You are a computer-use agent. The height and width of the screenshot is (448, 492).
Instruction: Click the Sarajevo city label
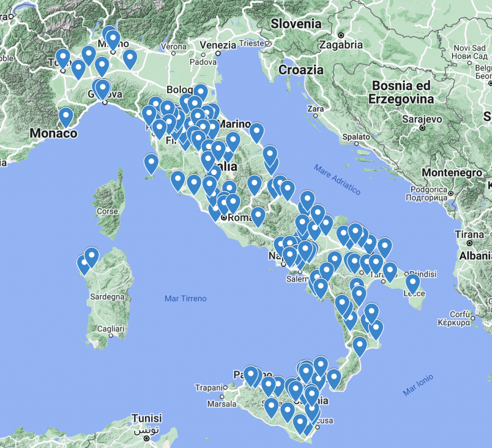(x=422, y=119)
